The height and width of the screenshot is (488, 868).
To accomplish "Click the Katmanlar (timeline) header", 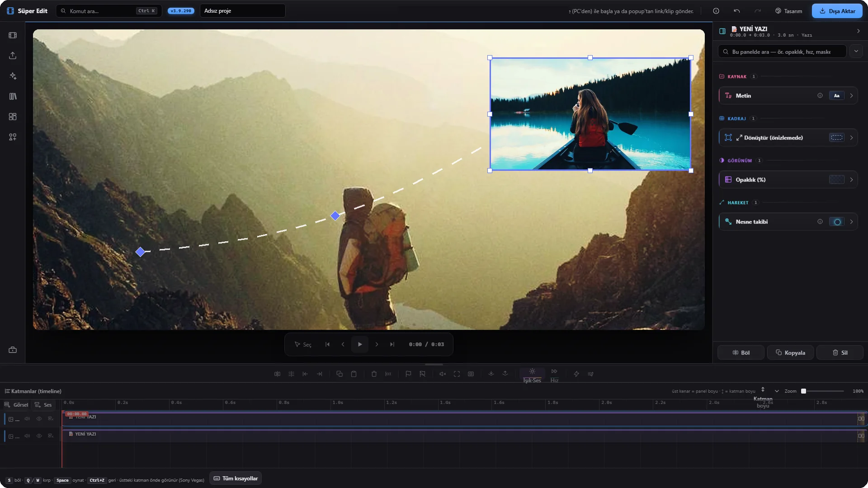I will [33, 391].
